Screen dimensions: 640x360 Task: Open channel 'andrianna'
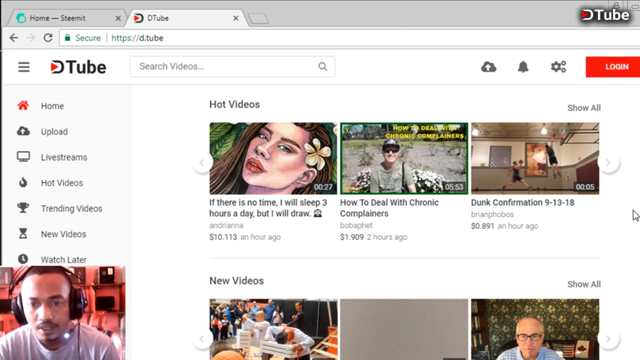226,225
